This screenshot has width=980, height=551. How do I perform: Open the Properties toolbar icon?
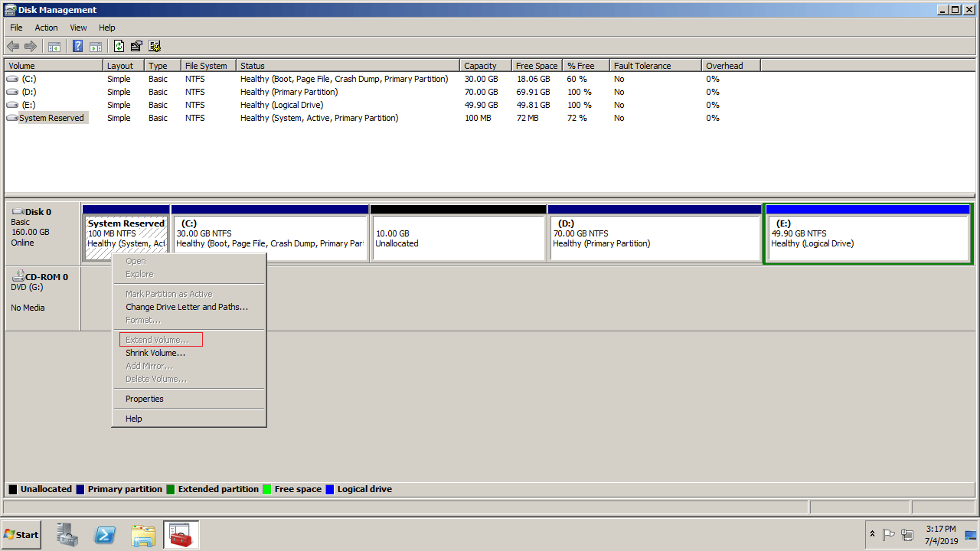[137, 46]
